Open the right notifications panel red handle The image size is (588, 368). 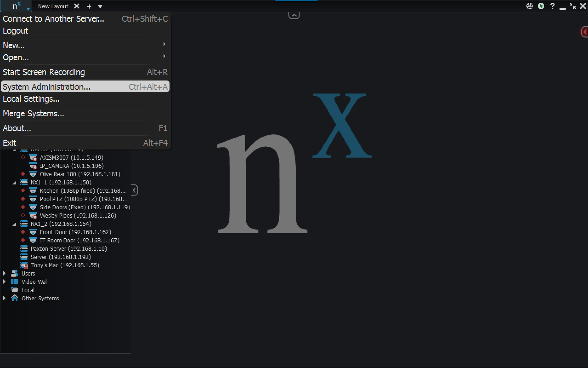(x=584, y=32)
